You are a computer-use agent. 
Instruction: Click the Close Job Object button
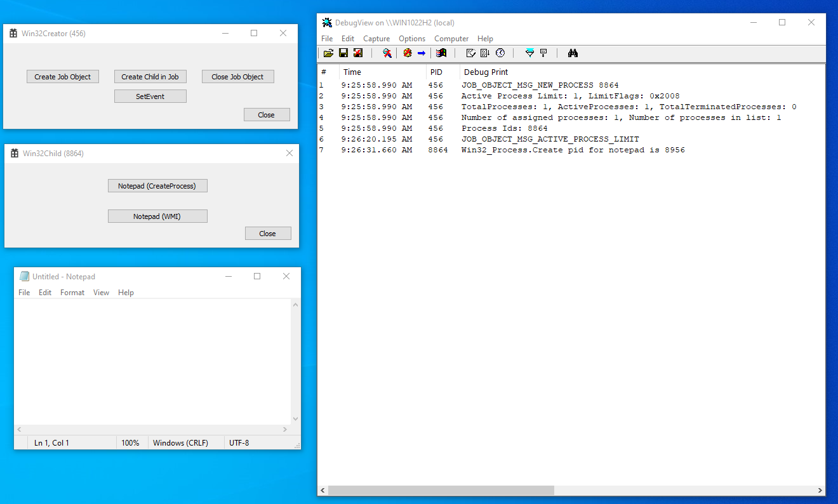(238, 77)
